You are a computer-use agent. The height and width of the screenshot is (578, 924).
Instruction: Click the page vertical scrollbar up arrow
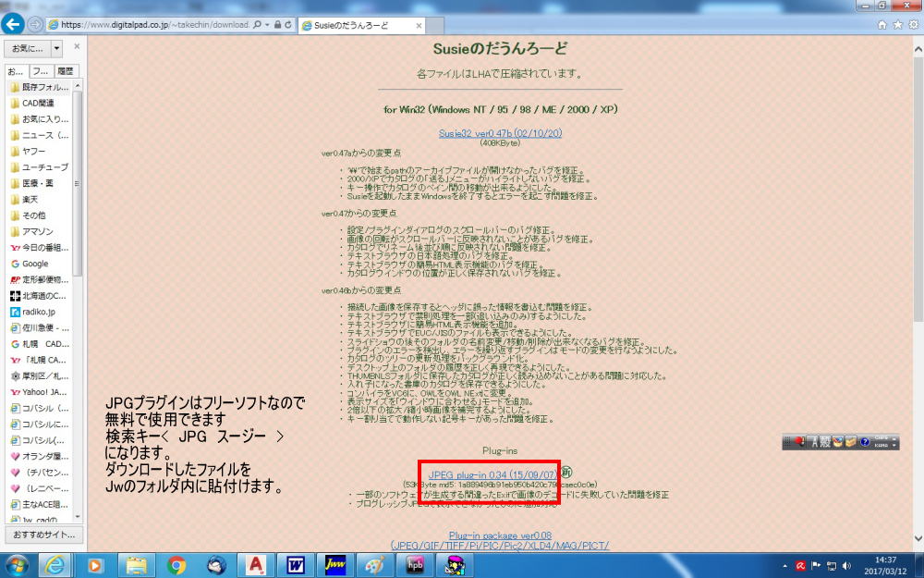pos(918,50)
